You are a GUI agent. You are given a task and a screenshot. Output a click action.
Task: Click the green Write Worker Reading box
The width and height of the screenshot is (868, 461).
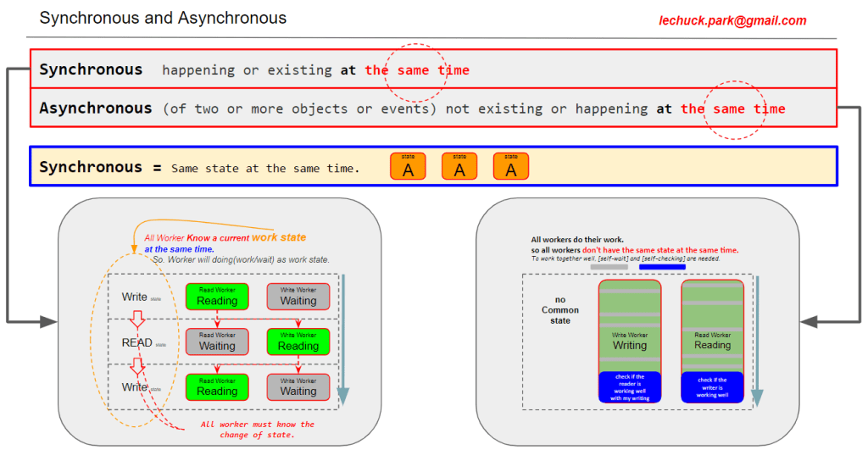pos(298,342)
